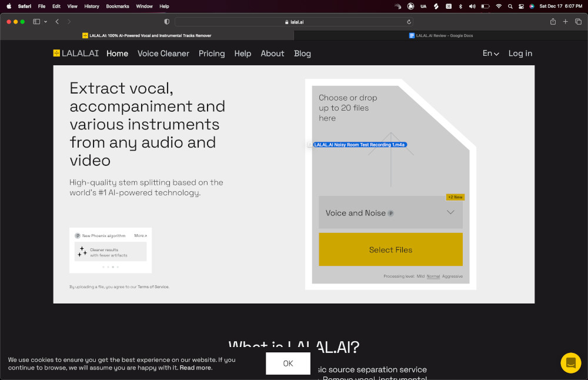Image resolution: width=588 pixels, height=380 pixels.
Task: Open the Safari File menu
Action: 42,6
